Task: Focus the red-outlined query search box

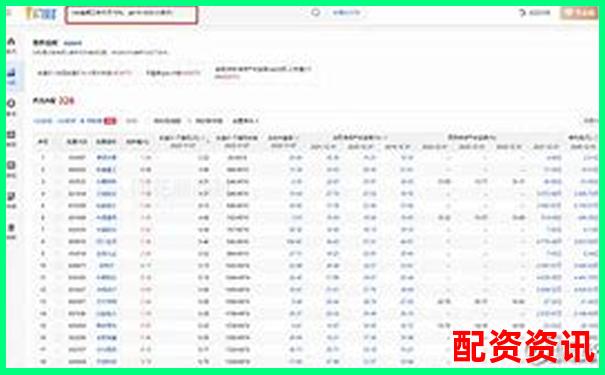Action: coord(131,15)
